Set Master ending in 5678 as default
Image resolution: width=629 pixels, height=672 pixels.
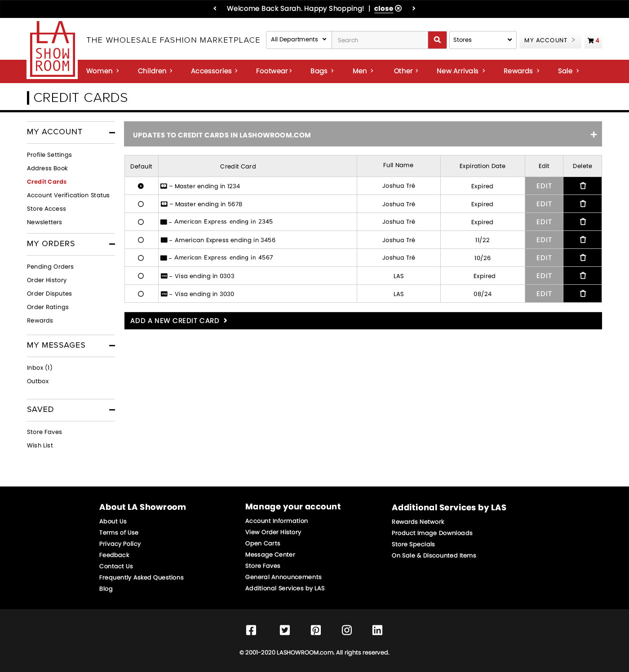[141, 204]
